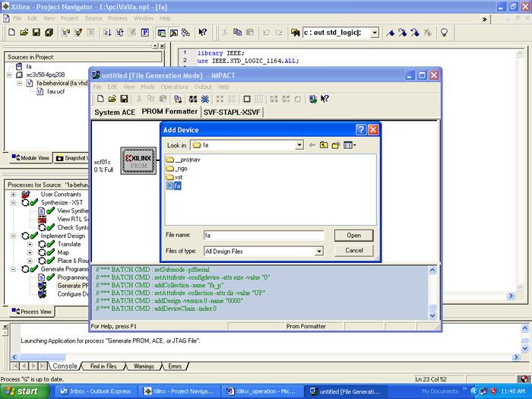The width and height of the screenshot is (532, 399).
Task: Open the Module View tab
Action: pyautogui.click(x=31, y=158)
